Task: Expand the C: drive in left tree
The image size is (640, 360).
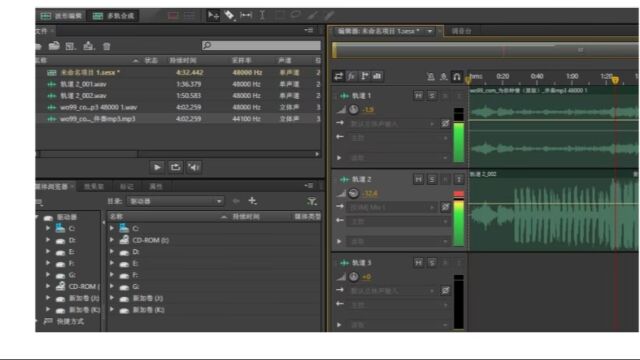Action: [x=48, y=228]
